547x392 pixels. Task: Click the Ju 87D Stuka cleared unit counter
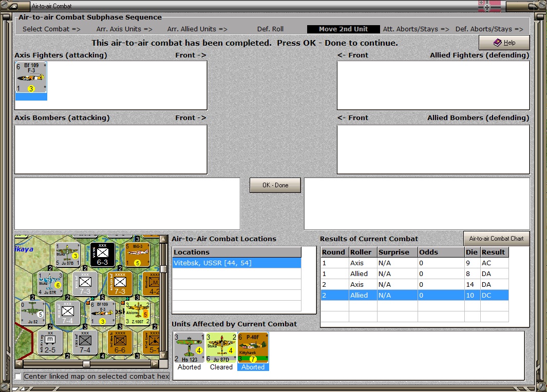point(221,348)
